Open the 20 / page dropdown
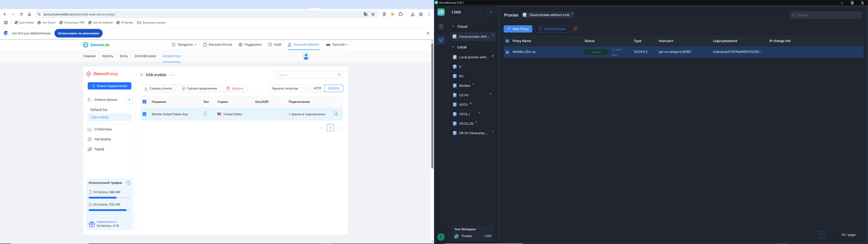 click(850, 235)
